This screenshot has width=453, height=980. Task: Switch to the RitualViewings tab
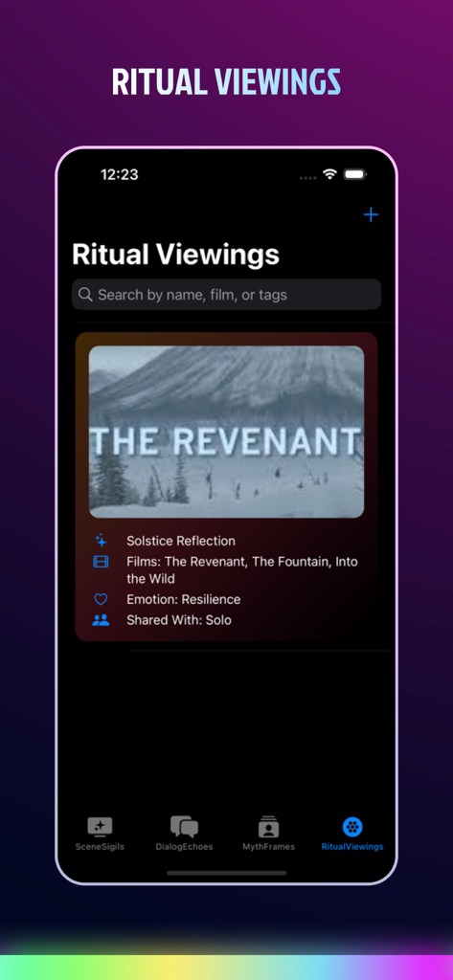(x=352, y=834)
